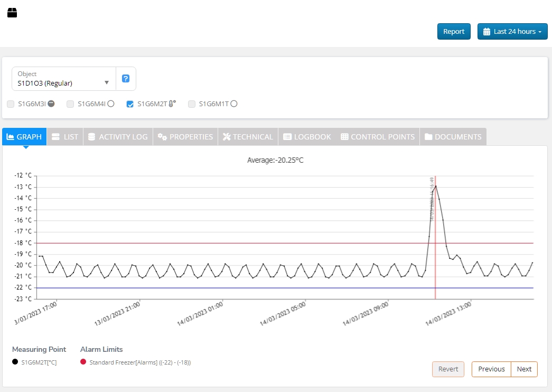Click the circle icon next to S1G6M1T

click(234, 104)
